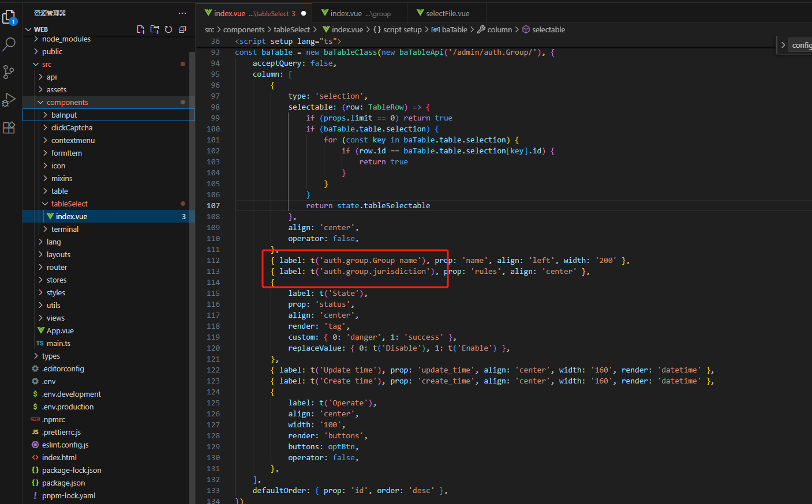
Task: Collapse all folders in explorer
Action: coord(182,29)
